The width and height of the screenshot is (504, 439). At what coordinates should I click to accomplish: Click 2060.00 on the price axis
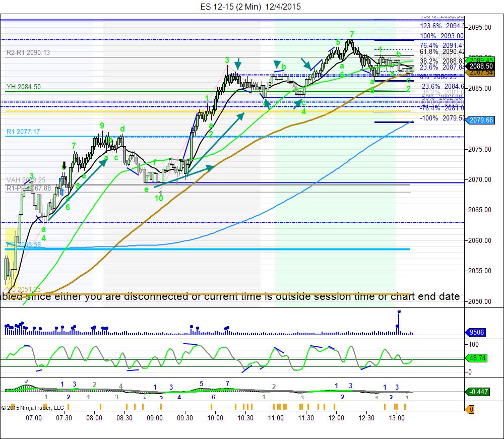coord(480,240)
